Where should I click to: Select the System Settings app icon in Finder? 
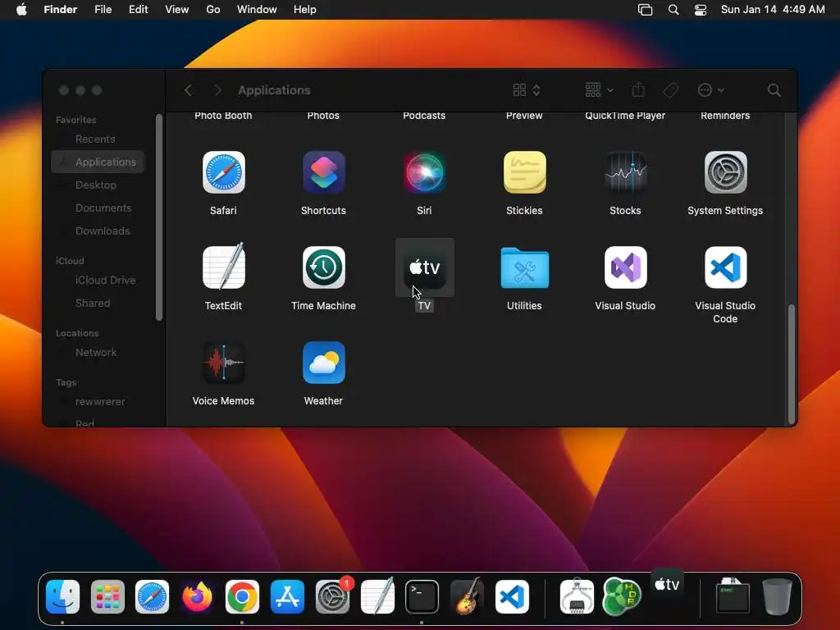(725, 172)
